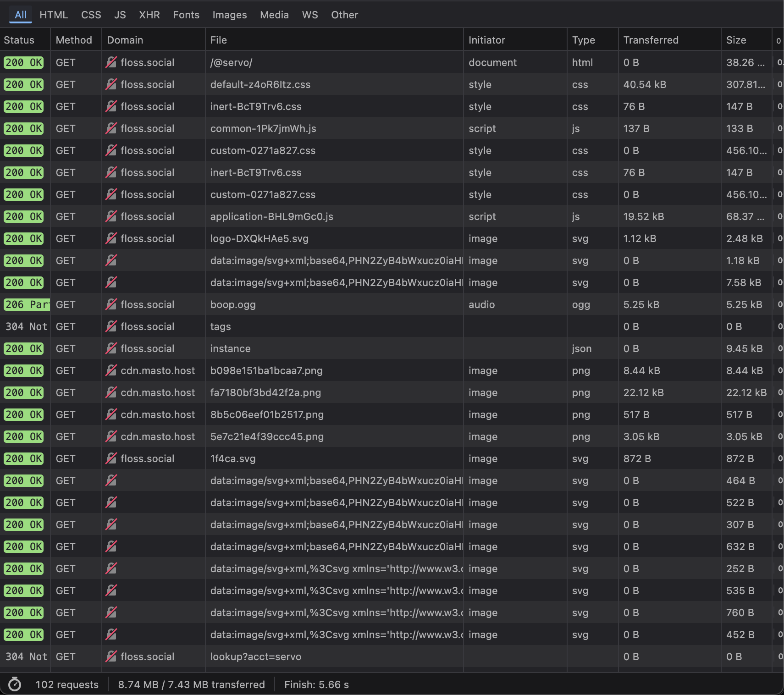
Task: Click insecure lock icon on tags row
Action: pyautogui.click(x=111, y=326)
